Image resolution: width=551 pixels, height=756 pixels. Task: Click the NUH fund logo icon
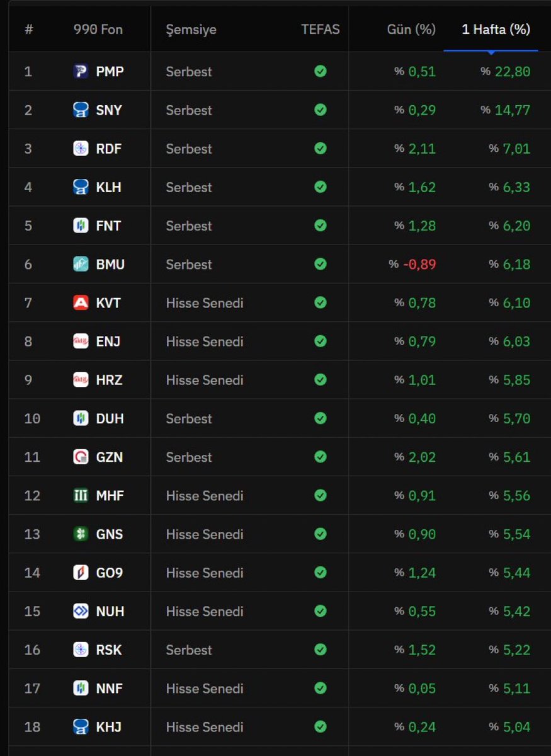click(x=81, y=611)
